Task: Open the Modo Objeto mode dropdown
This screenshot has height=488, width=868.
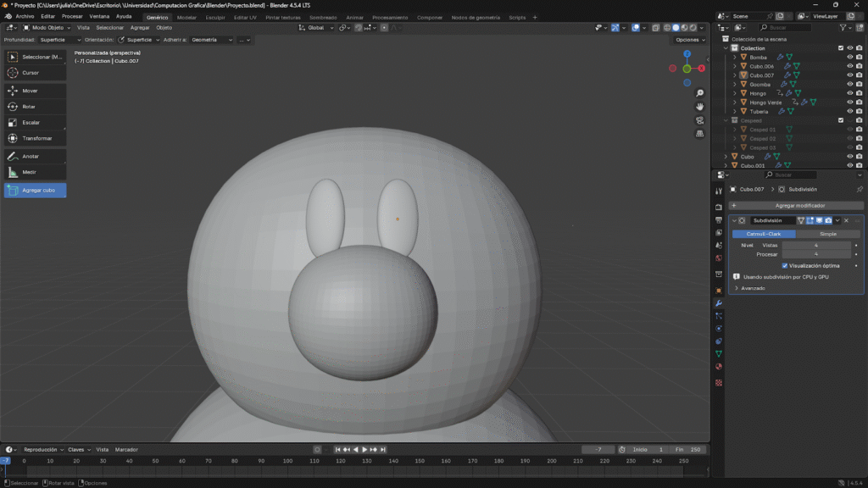Action: pos(47,27)
